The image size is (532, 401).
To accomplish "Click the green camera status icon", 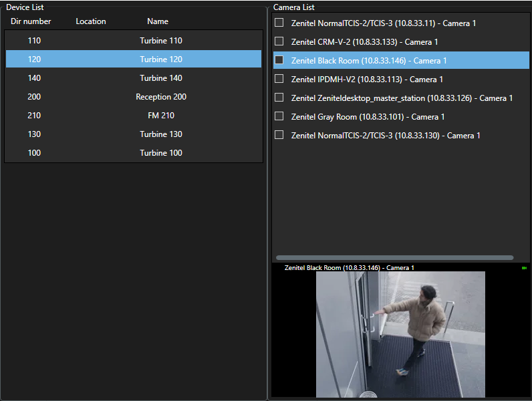I will [x=524, y=268].
